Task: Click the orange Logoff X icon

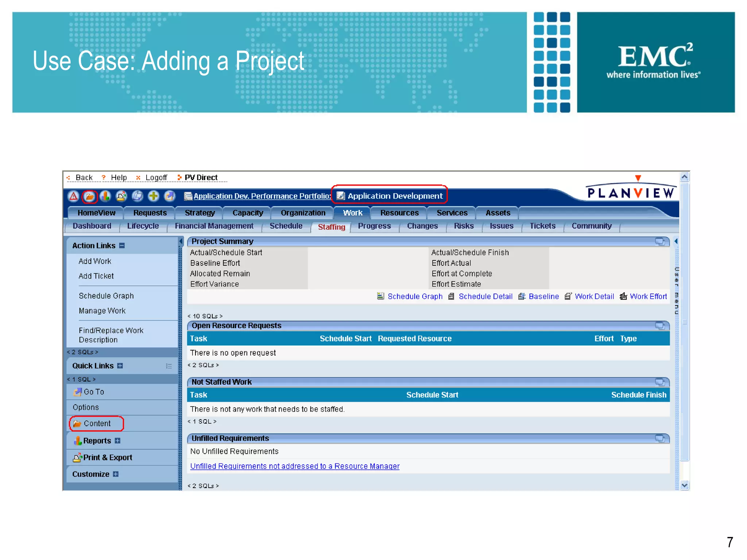Action: (138, 178)
